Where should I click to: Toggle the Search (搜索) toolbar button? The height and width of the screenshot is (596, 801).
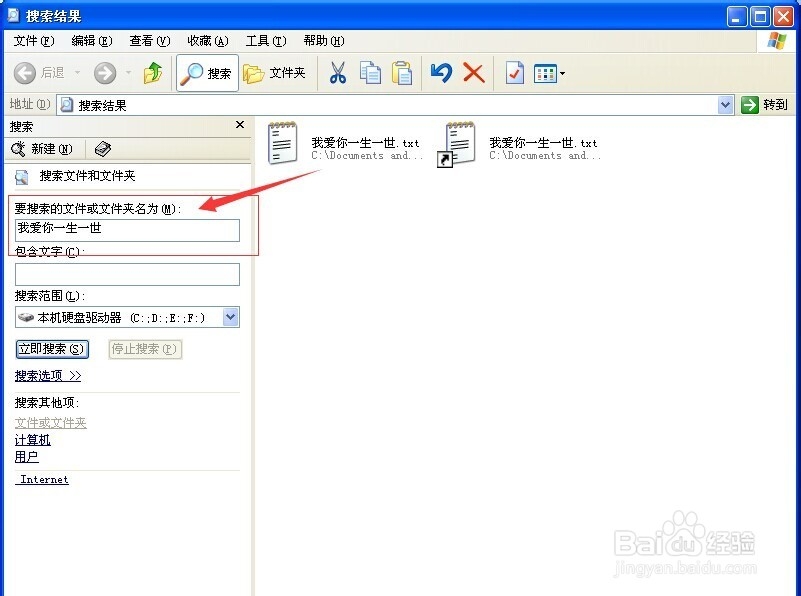point(207,73)
